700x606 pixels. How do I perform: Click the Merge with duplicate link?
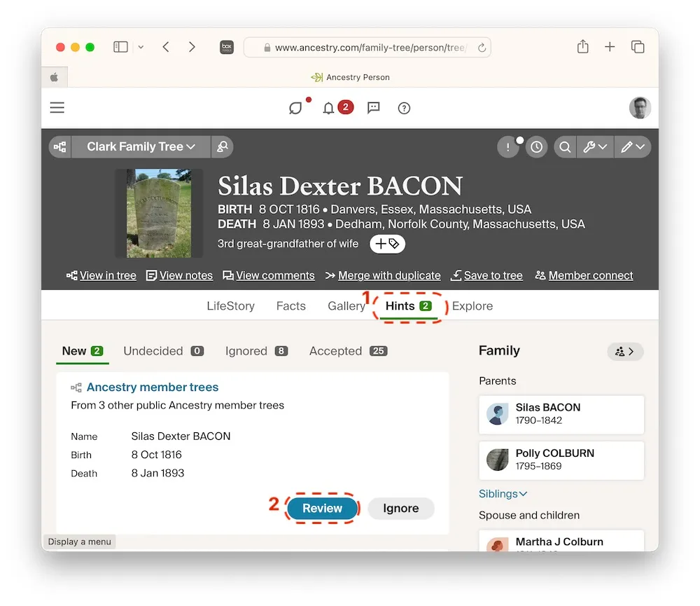point(383,275)
